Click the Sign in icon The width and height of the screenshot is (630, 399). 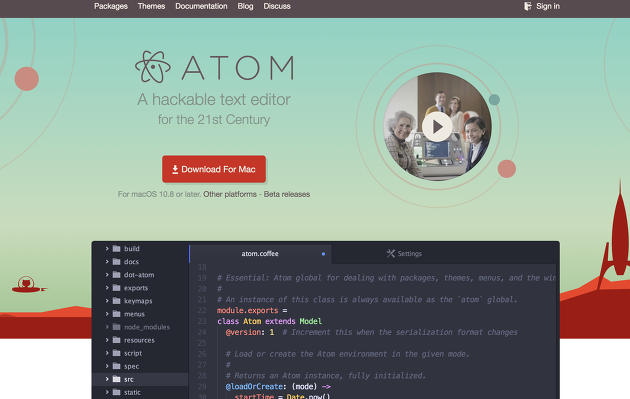tap(528, 6)
